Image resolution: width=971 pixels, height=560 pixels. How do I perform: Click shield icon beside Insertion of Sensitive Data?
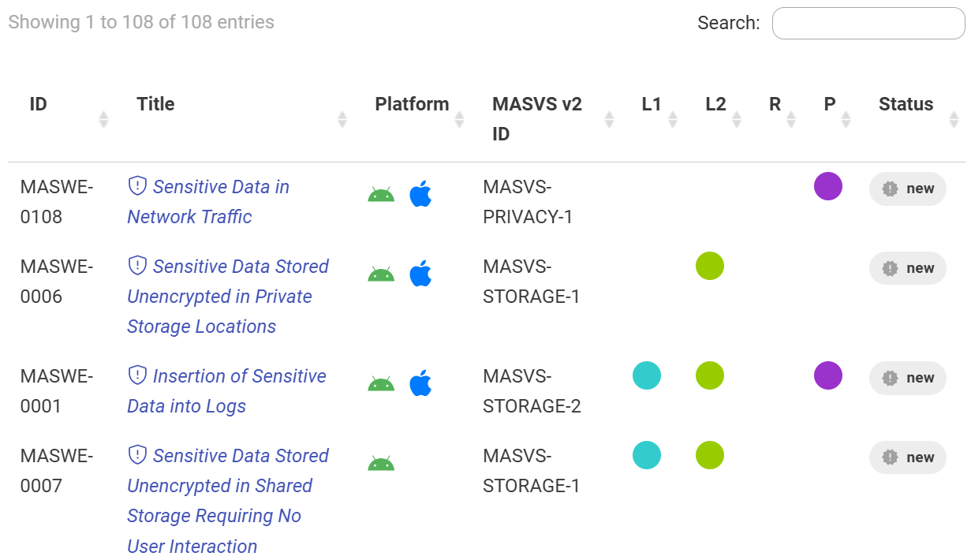pos(138,375)
